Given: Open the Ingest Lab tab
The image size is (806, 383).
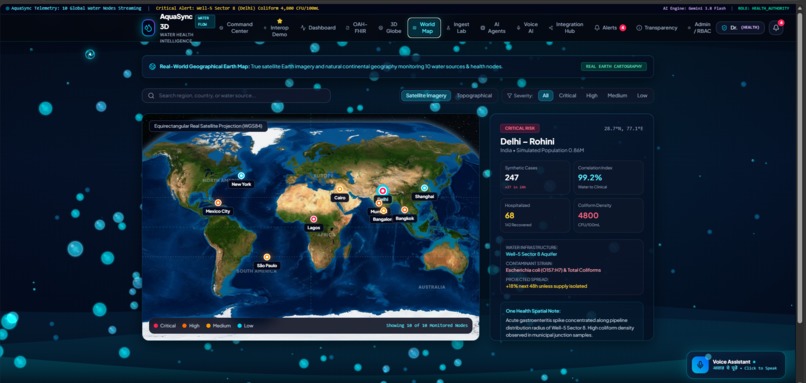Looking at the screenshot, I should [457, 28].
